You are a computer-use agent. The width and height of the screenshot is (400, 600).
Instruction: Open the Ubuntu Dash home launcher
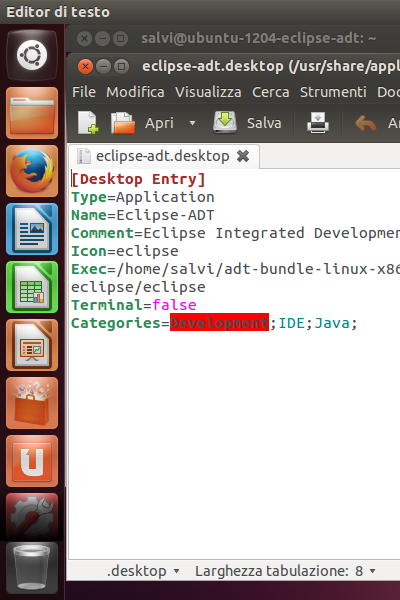32,55
